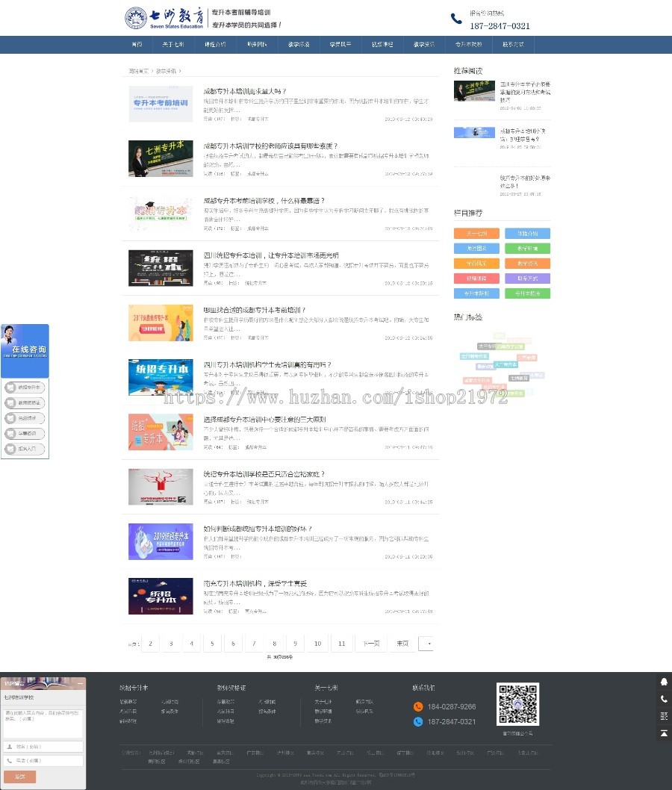Screen dimensions: 672x790
Task: Open the first 推荐阅读 article thumbnail
Action: click(x=474, y=91)
